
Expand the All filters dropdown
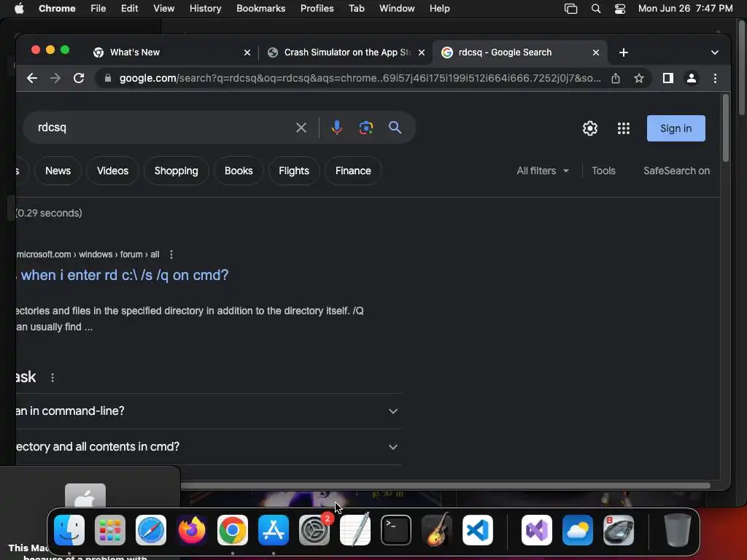click(543, 171)
